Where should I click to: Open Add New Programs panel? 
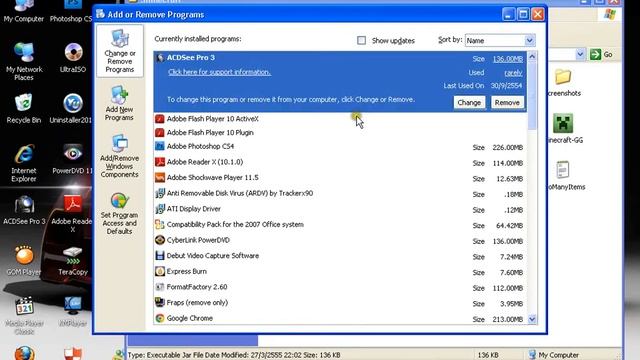click(119, 103)
